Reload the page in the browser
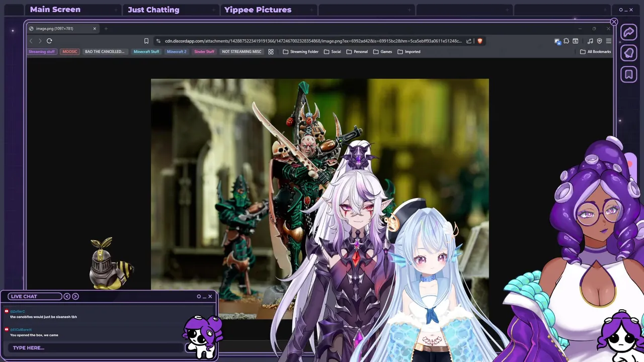Screen dimensions: 644x362 (49, 41)
